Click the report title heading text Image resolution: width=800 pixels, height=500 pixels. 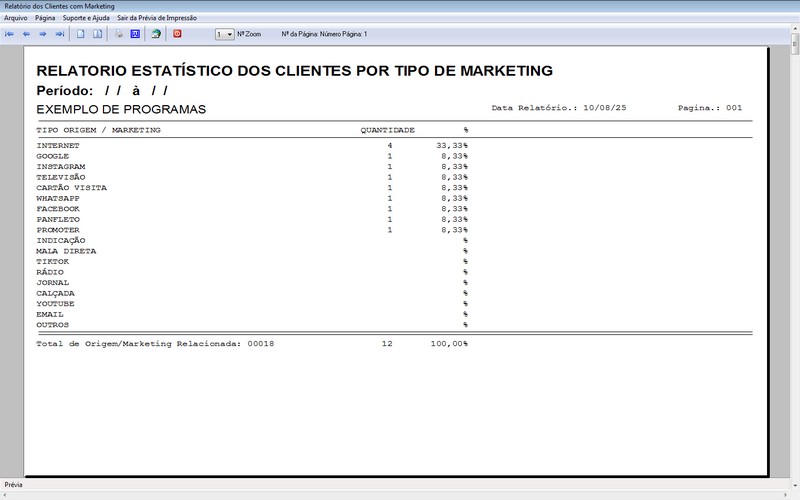tap(294, 71)
